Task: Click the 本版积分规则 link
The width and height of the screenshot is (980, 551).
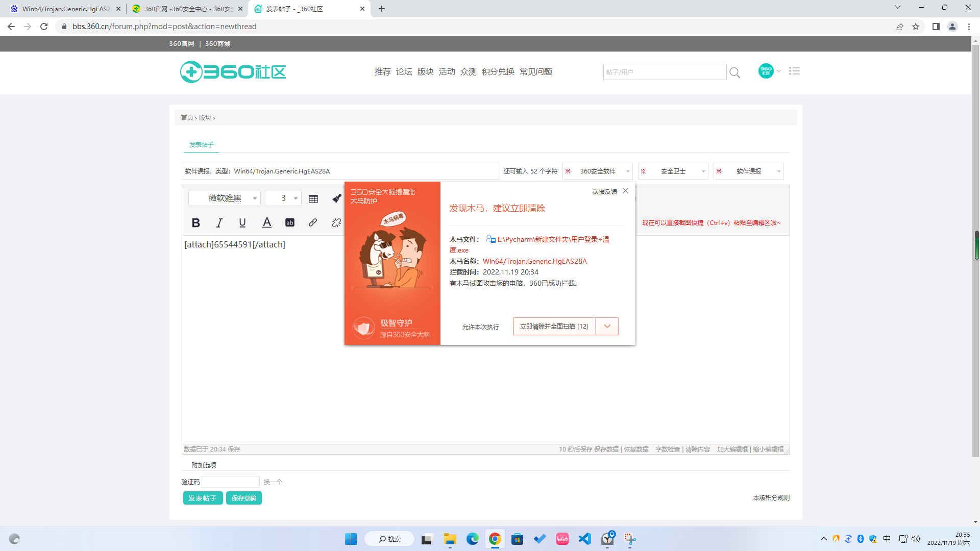Action: coord(771,498)
